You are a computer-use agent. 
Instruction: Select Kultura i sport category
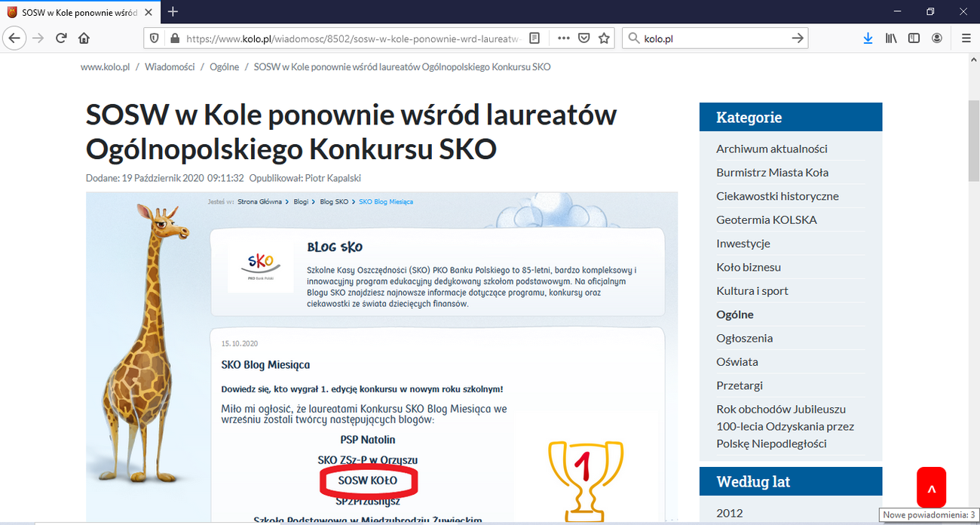coord(752,290)
